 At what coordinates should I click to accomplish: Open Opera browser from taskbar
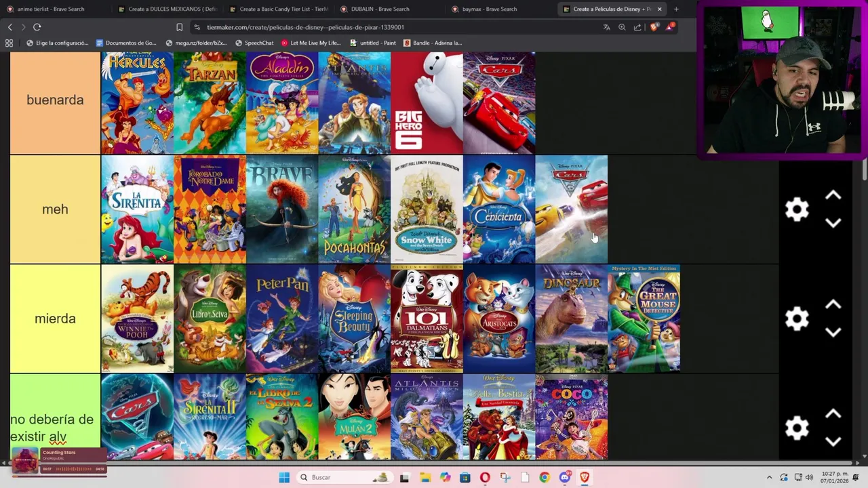pyautogui.click(x=485, y=477)
